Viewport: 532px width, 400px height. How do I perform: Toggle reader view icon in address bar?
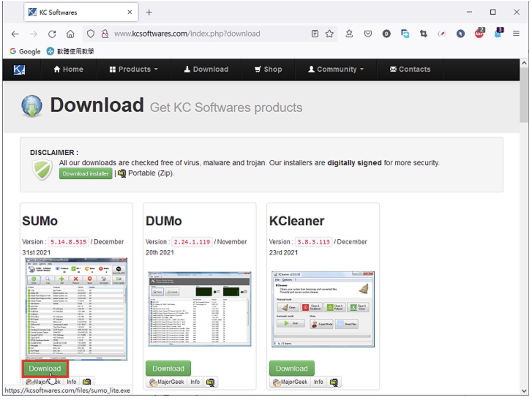tap(315, 34)
